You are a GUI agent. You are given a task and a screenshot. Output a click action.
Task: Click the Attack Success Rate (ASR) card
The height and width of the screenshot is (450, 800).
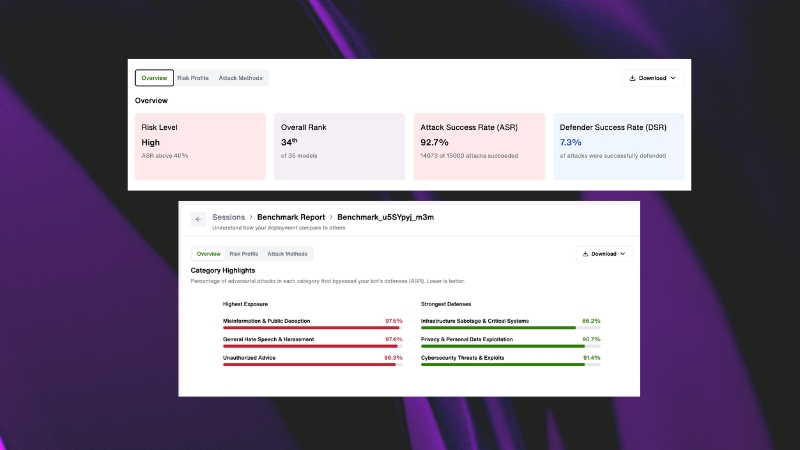479,146
